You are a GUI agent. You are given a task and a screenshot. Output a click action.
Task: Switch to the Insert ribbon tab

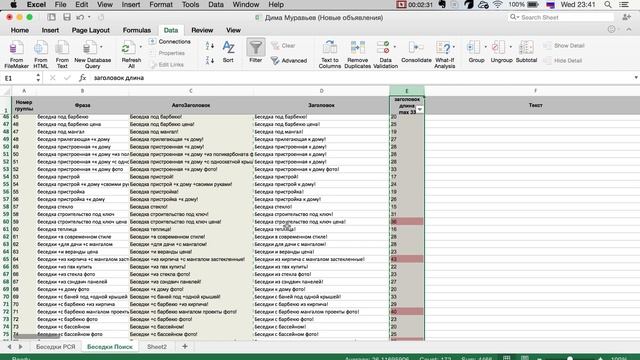[x=50, y=30]
